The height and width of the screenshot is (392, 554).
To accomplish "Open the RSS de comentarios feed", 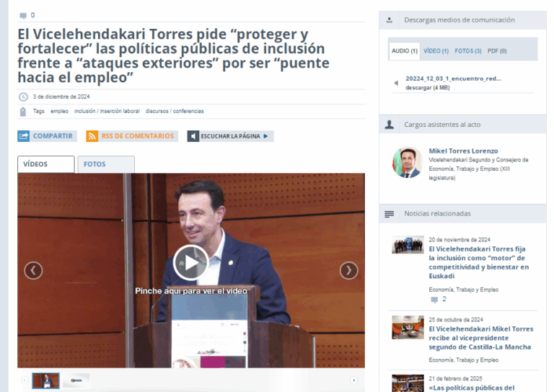I will [x=131, y=135].
